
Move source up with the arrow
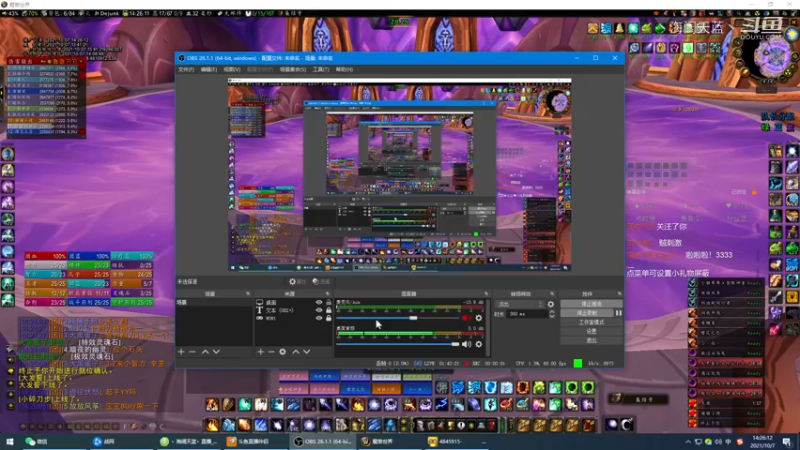click(295, 352)
